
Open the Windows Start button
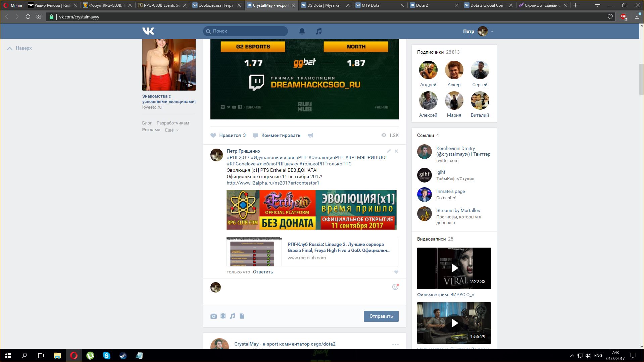coord(8,356)
